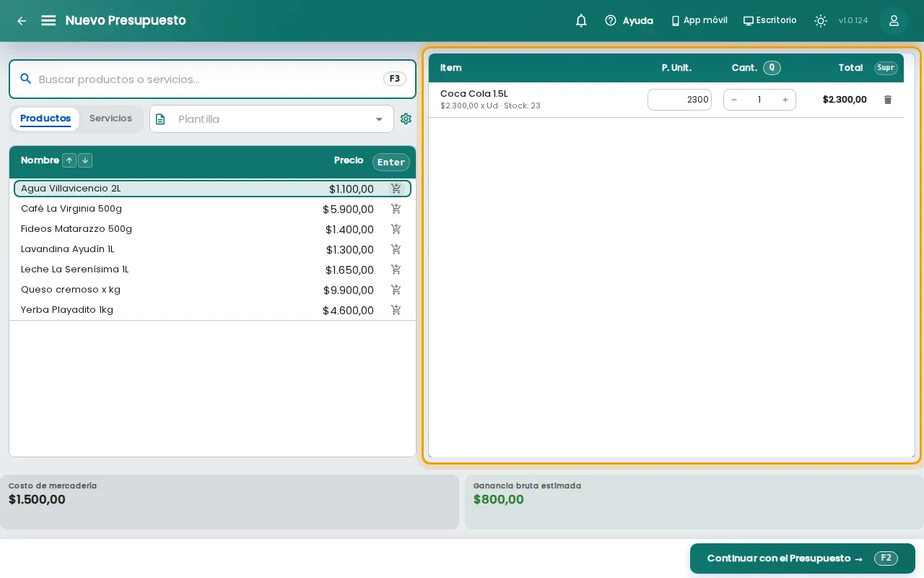Click the search magnifier icon
This screenshot has height=578, width=924.
coord(25,79)
